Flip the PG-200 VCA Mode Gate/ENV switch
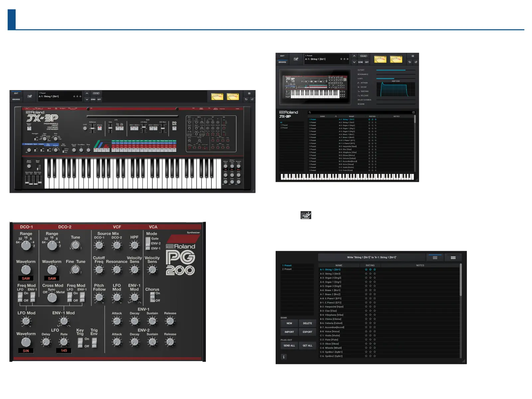Viewport: 532px width, 399px height. [148, 244]
